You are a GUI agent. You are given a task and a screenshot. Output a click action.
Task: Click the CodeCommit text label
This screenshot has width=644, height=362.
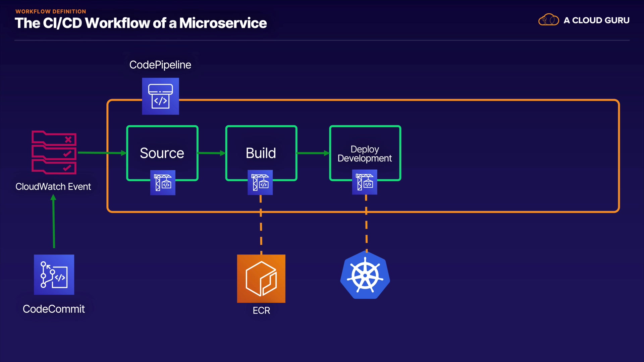tap(54, 309)
